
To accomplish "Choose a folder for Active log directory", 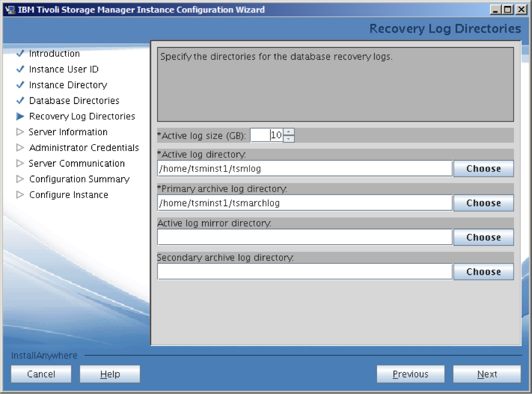I will tap(483, 168).
